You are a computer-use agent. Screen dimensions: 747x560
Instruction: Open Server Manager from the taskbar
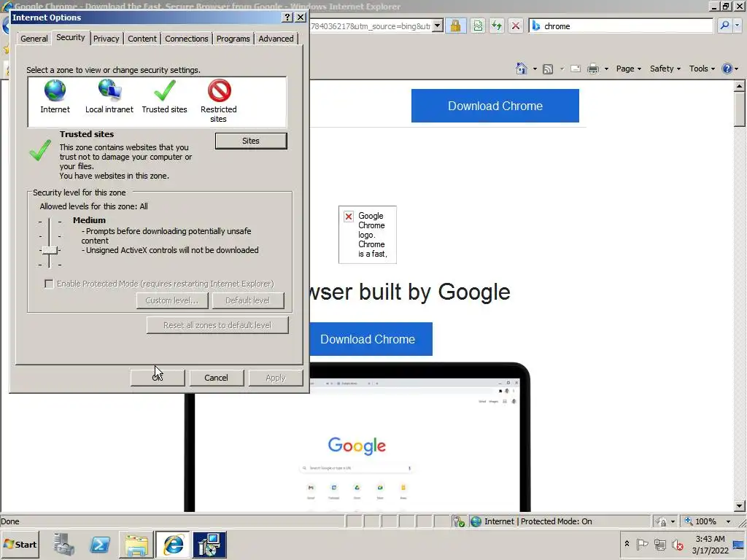coord(64,544)
